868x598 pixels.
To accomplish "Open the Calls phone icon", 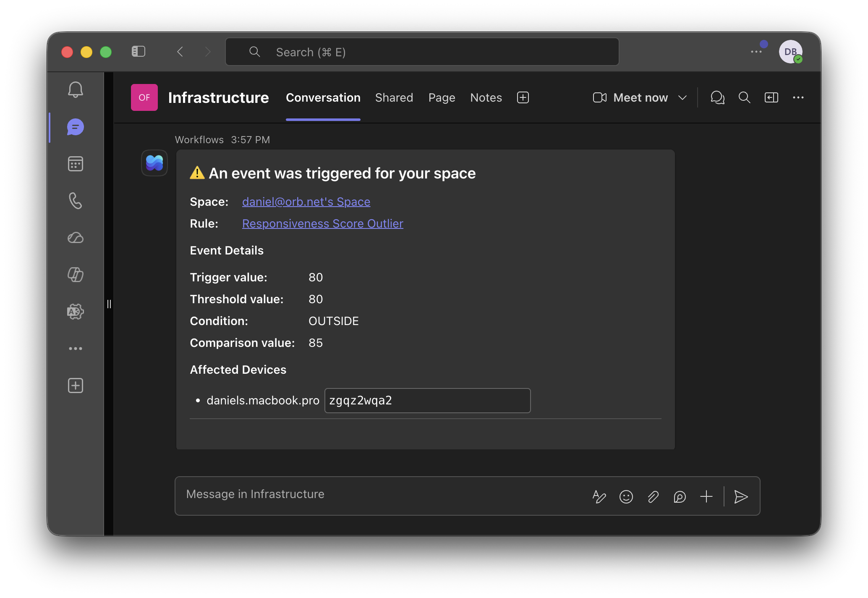I will pos(76,201).
